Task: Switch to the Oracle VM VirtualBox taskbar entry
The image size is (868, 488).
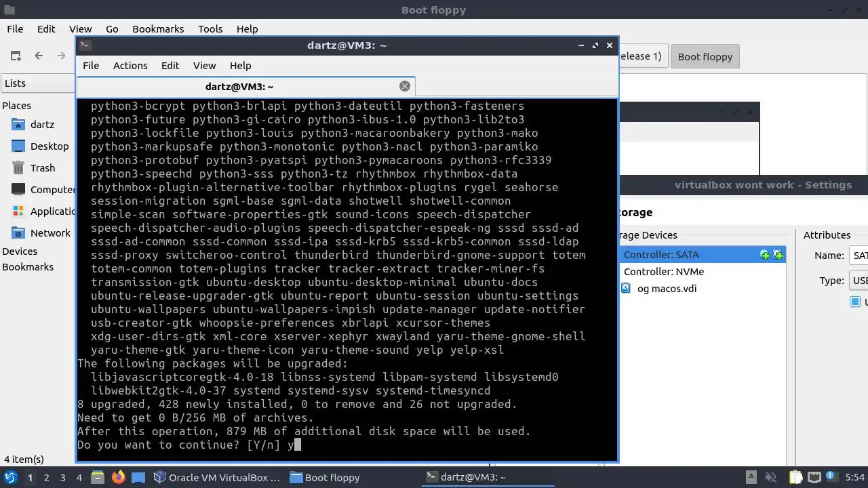Action: point(218,477)
